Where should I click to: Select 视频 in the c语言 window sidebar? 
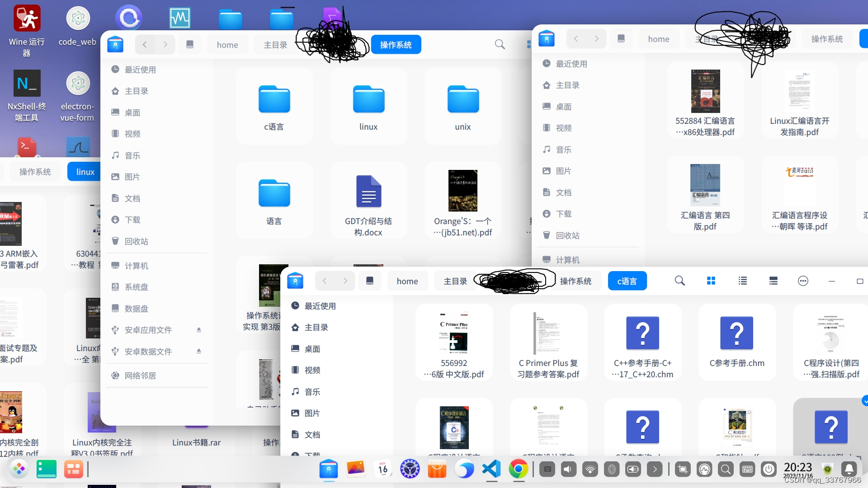click(336, 370)
